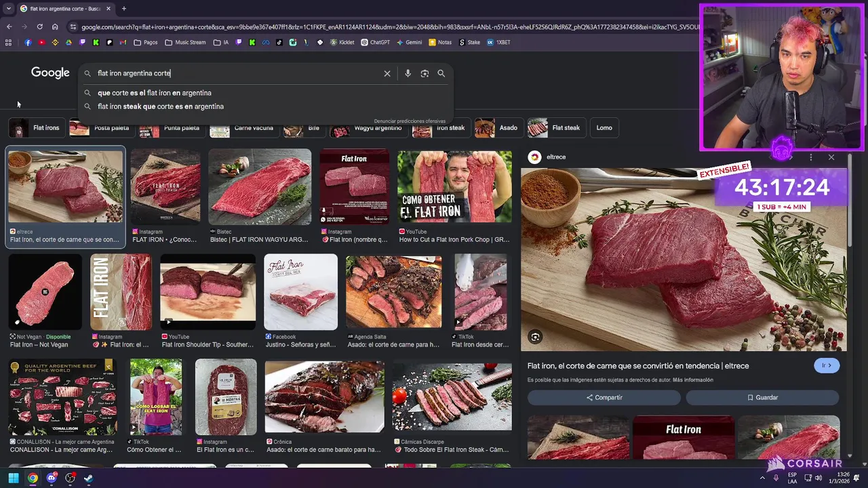Click the Compartir button
Screen dimensions: 868x488
pyautogui.click(x=604, y=398)
